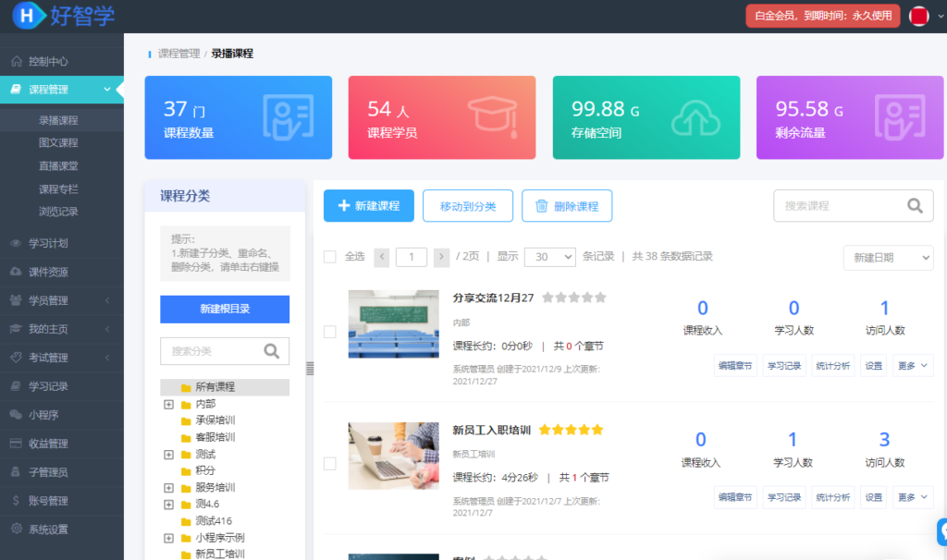Expand the 小程序示例 category tree node
Screen dimensions: 947x560
click(x=169, y=538)
